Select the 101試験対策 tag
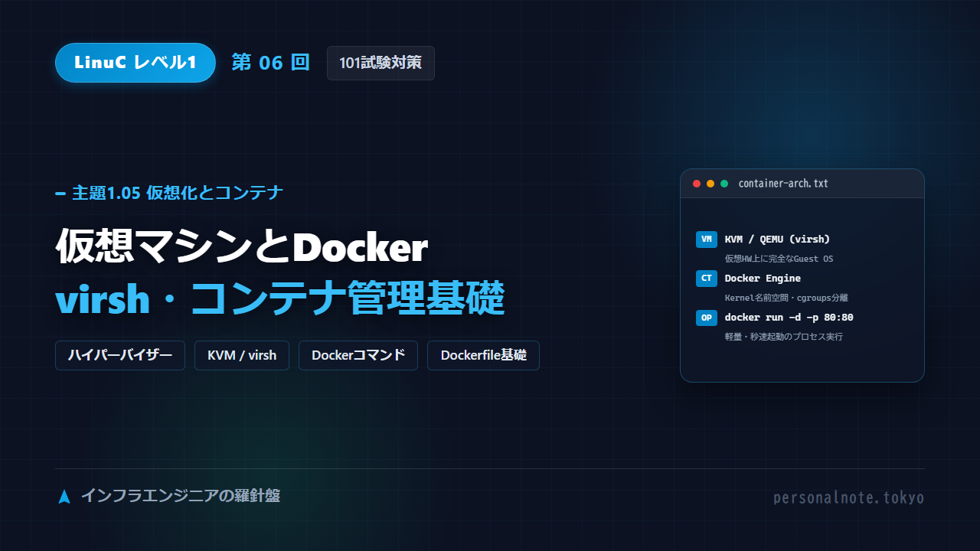The image size is (980, 551). (381, 64)
